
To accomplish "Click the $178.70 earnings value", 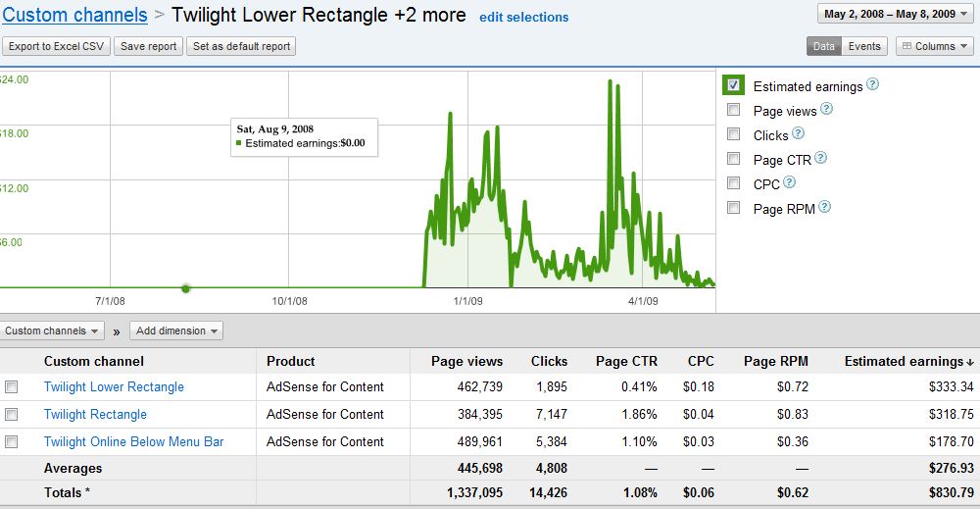I will [x=951, y=442].
